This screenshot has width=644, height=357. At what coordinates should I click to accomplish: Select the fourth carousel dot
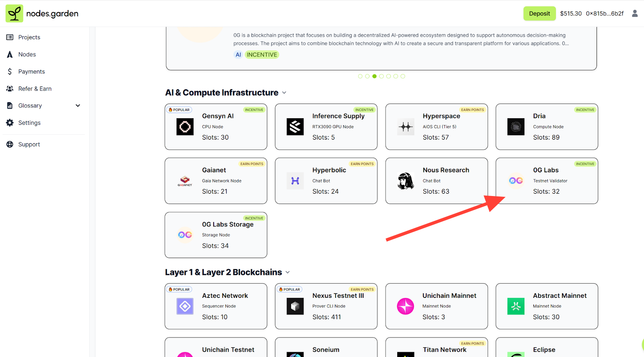382,76
